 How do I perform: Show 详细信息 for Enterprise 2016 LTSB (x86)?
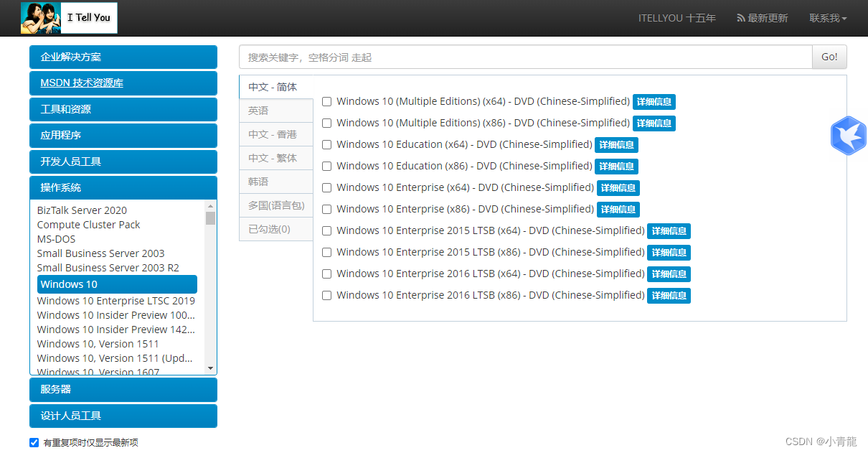click(669, 296)
